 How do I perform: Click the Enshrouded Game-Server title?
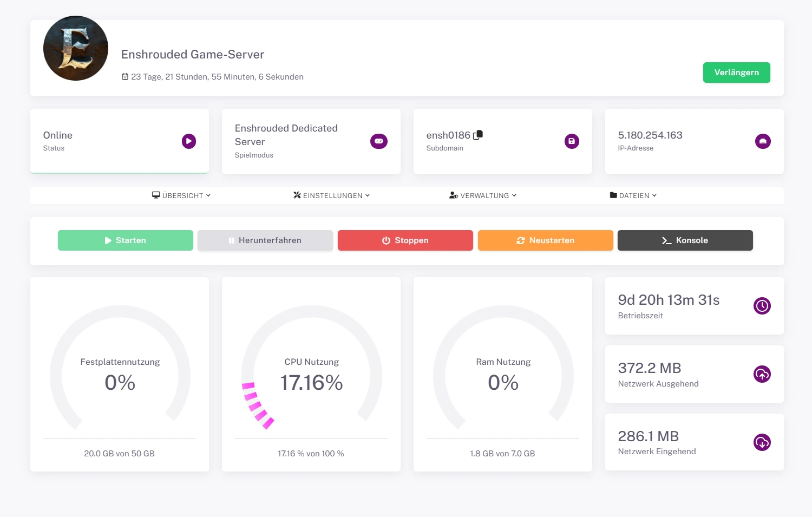pos(193,55)
